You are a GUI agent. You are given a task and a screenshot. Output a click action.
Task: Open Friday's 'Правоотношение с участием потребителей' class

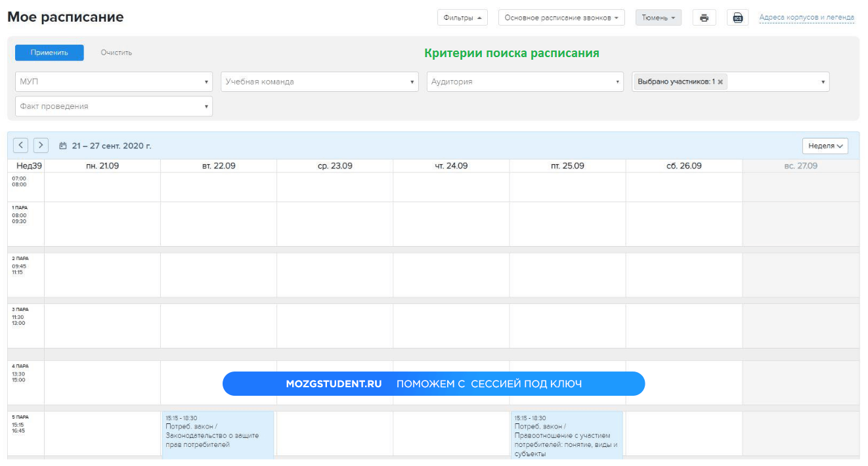point(567,434)
